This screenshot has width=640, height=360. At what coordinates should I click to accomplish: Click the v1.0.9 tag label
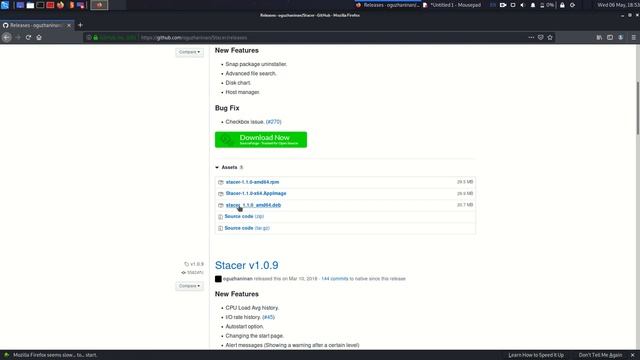pyautogui.click(x=194, y=264)
